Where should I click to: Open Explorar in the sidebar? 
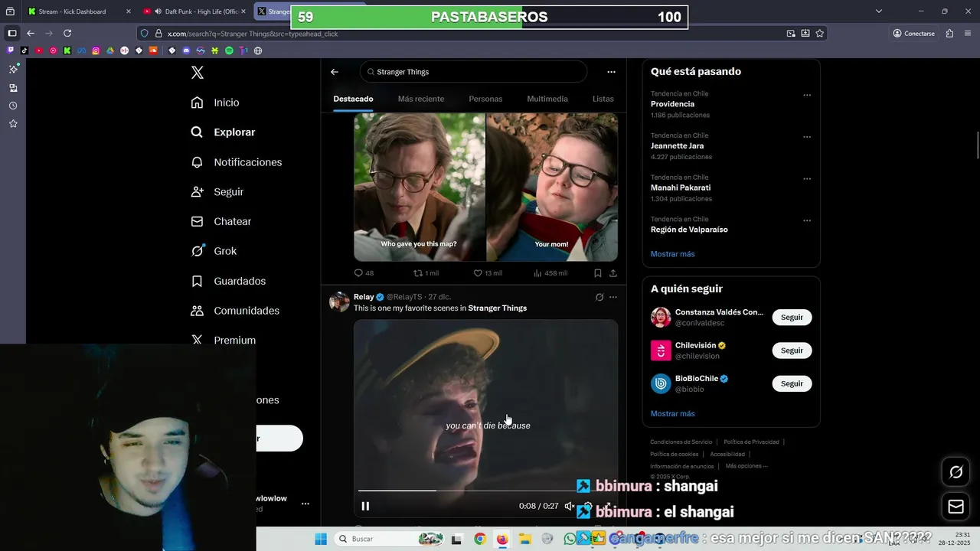click(223, 132)
